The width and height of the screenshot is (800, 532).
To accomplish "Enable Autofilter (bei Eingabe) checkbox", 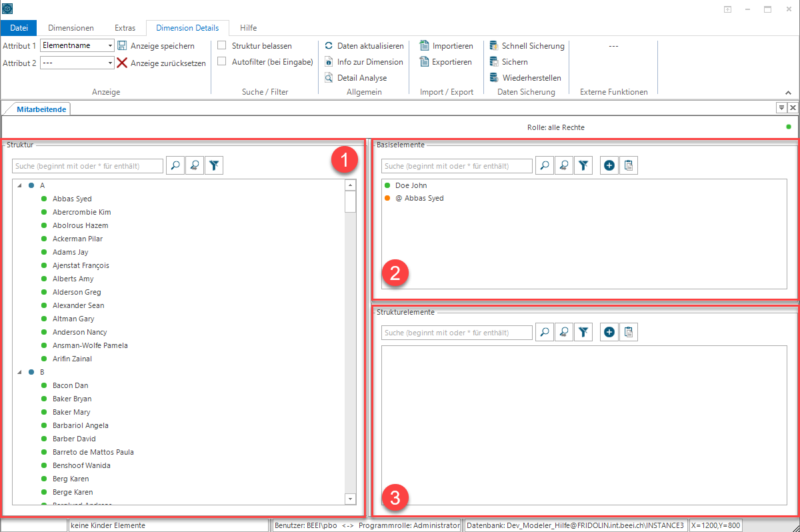I will tap(221, 61).
